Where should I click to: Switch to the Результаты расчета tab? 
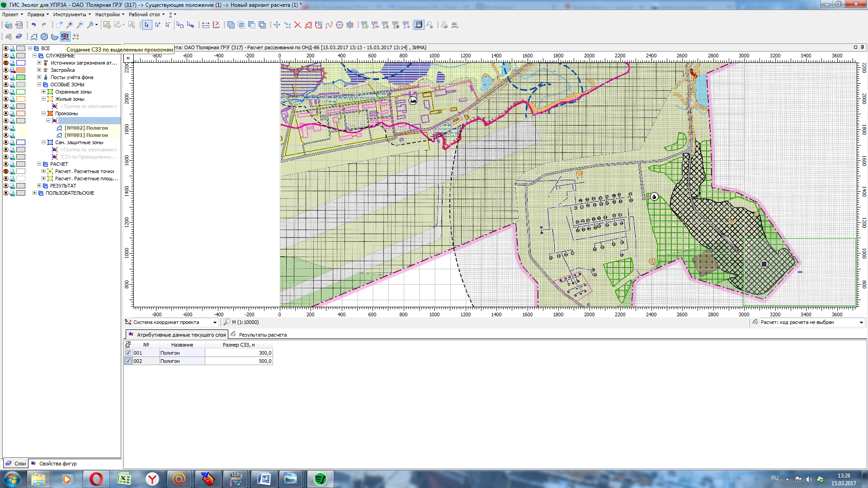(262, 335)
